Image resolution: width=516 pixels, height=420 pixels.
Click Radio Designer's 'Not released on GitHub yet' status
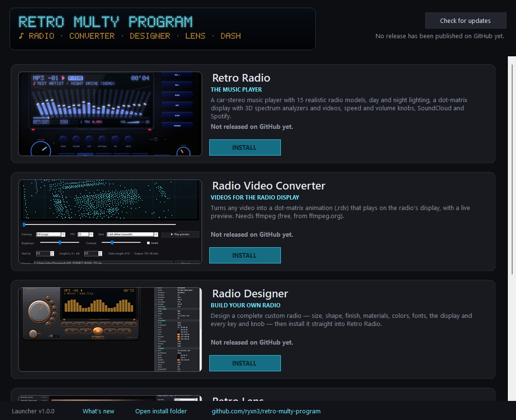[252, 342]
